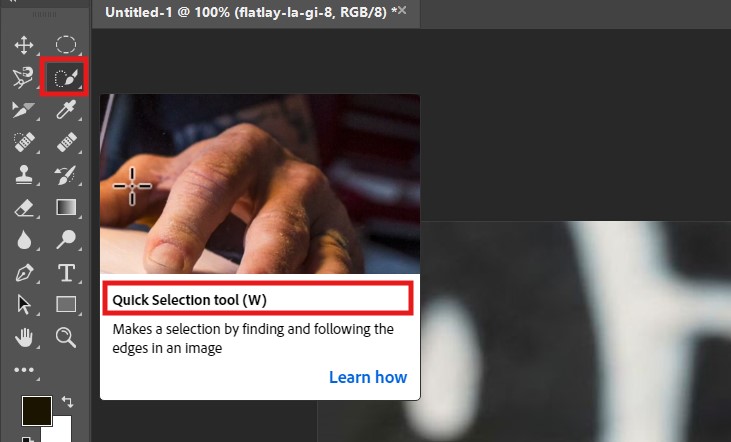Swap foreground and background colors
This screenshot has height=442, width=731.
point(67,401)
